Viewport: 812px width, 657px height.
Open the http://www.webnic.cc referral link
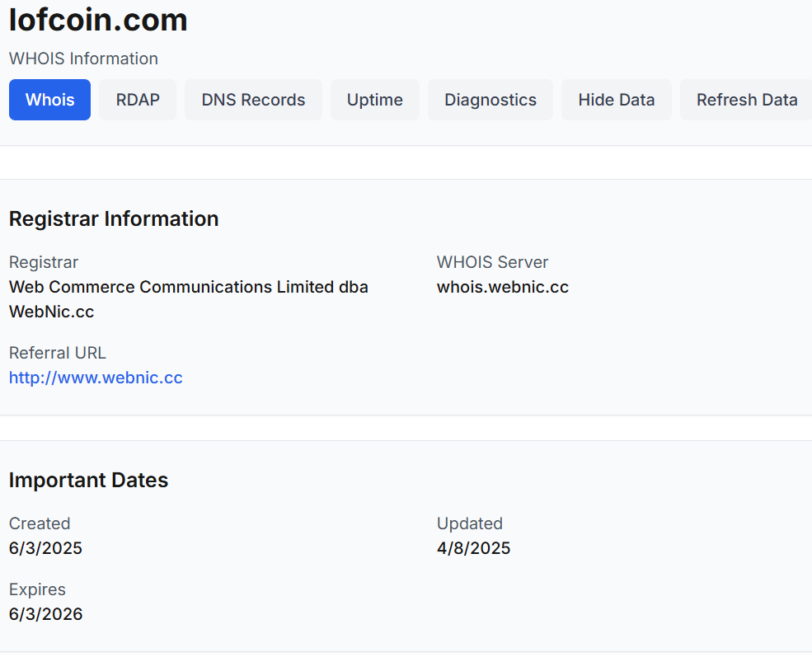(x=96, y=378)
